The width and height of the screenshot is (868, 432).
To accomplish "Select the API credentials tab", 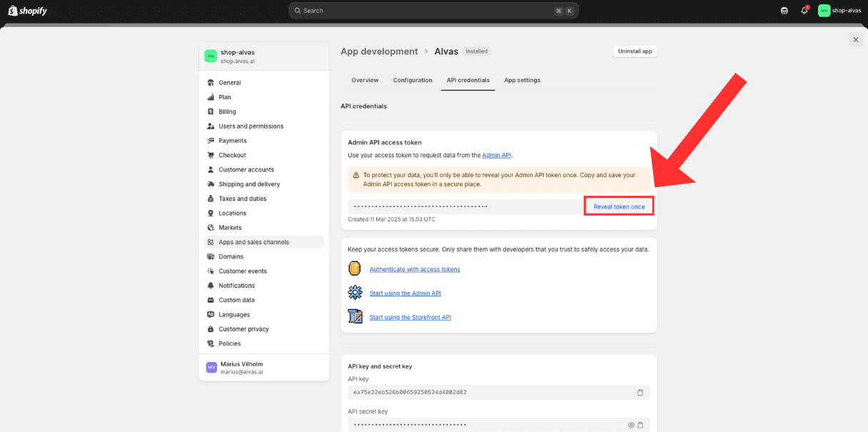I will pyautogui.click(x=468, y=80).
